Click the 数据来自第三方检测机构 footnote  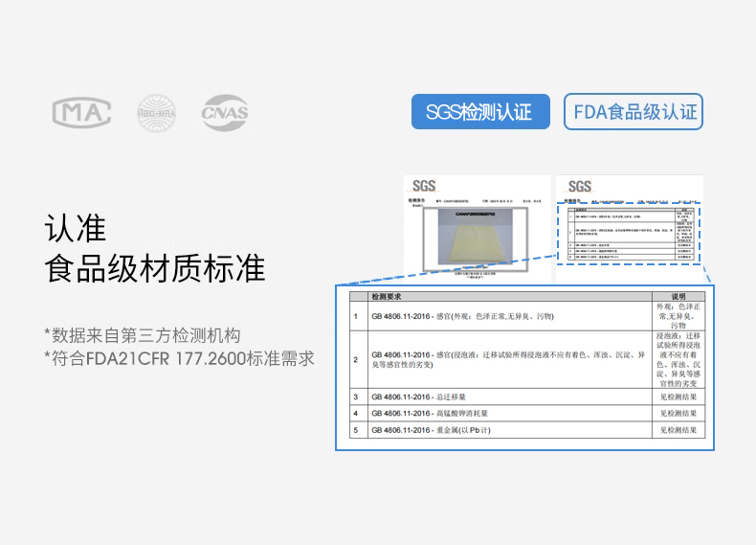(142, 335)
